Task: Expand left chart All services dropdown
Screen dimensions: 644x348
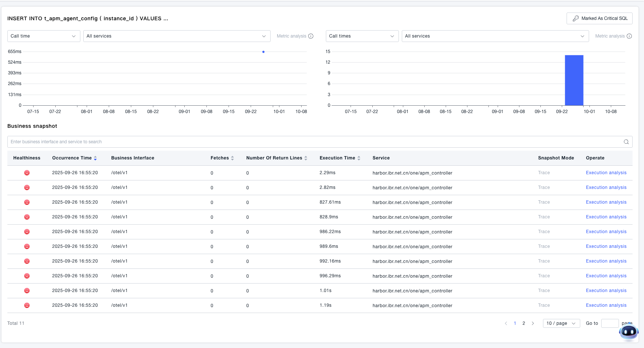Action: tap(177, 36)
